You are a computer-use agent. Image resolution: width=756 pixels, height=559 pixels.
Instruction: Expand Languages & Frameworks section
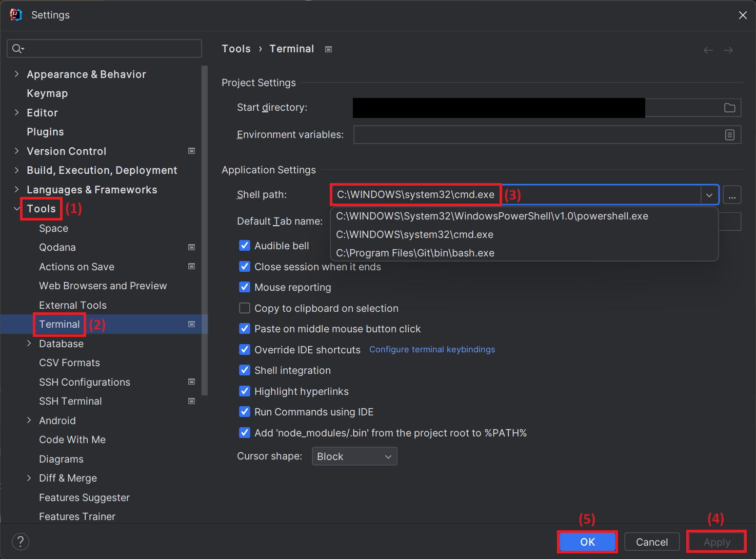pos(16,190)
